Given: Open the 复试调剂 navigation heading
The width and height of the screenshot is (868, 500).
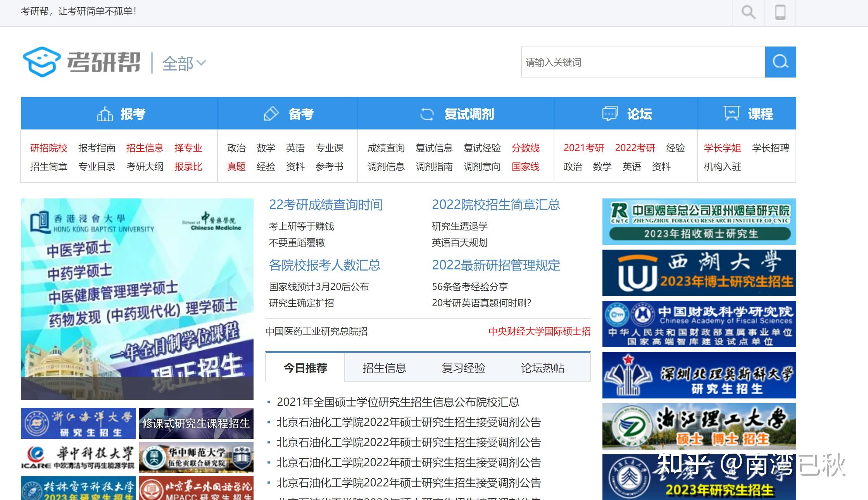Looking at the screenshot, I should click(469, 114).
